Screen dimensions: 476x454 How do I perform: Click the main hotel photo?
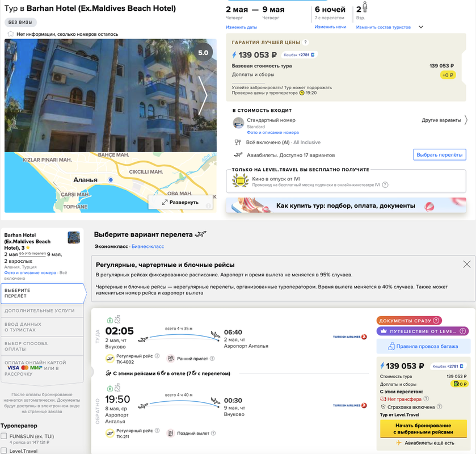click(x=111, y=95)
